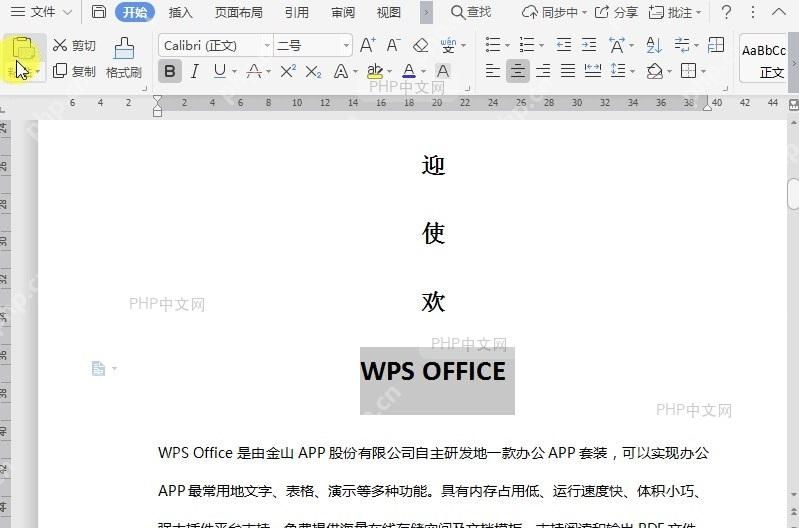Open the vertical three-dot more menu

(753, 12)
